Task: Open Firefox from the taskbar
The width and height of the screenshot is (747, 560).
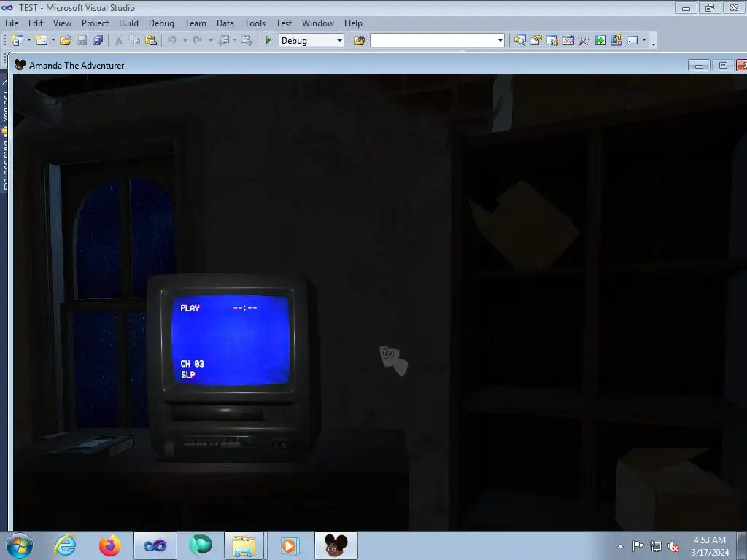Action: pyautogui.click(x=109, y=545)
